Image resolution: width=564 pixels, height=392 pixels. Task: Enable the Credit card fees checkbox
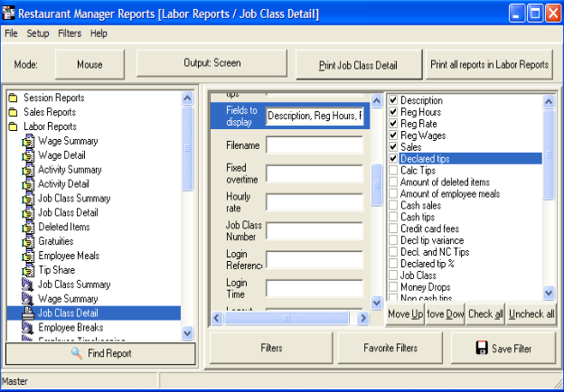(393, 229)
